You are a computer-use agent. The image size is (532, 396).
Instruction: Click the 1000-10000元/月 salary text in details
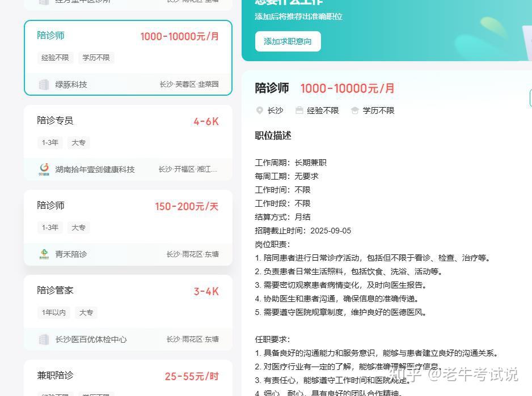(348, 89)
